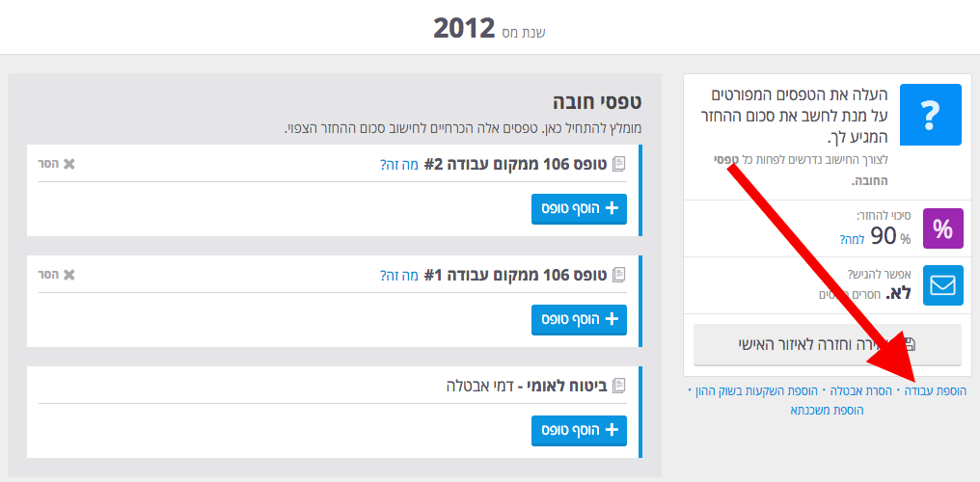Open מה זה? link for workplace #1
The image size is (980, 482).
point(398,276)
